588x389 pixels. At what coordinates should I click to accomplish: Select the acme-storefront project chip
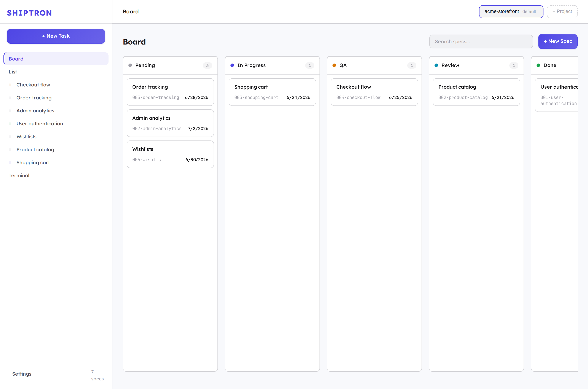point(511,12)
